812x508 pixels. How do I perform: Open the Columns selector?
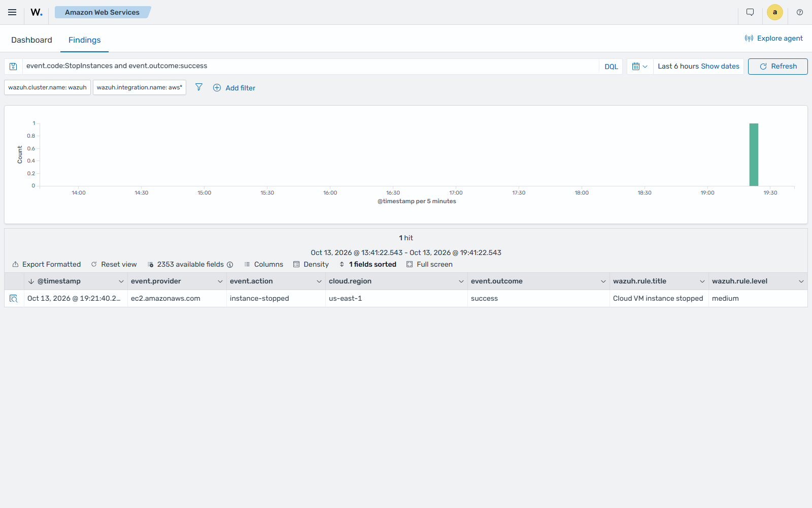tap(264, 264)
